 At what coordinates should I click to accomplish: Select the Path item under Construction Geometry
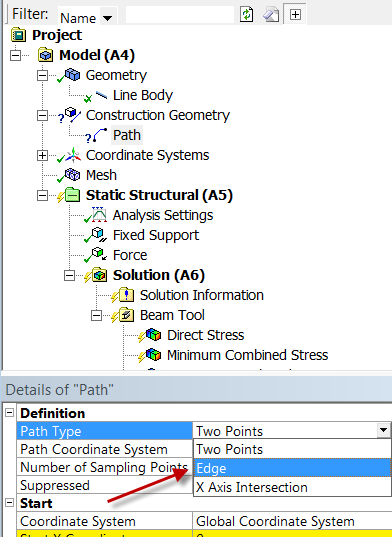(127, 135)
